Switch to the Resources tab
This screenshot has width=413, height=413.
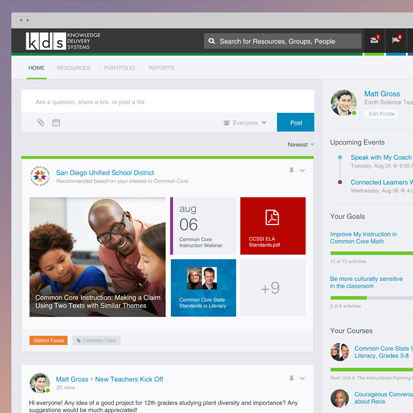coord(73,68)
